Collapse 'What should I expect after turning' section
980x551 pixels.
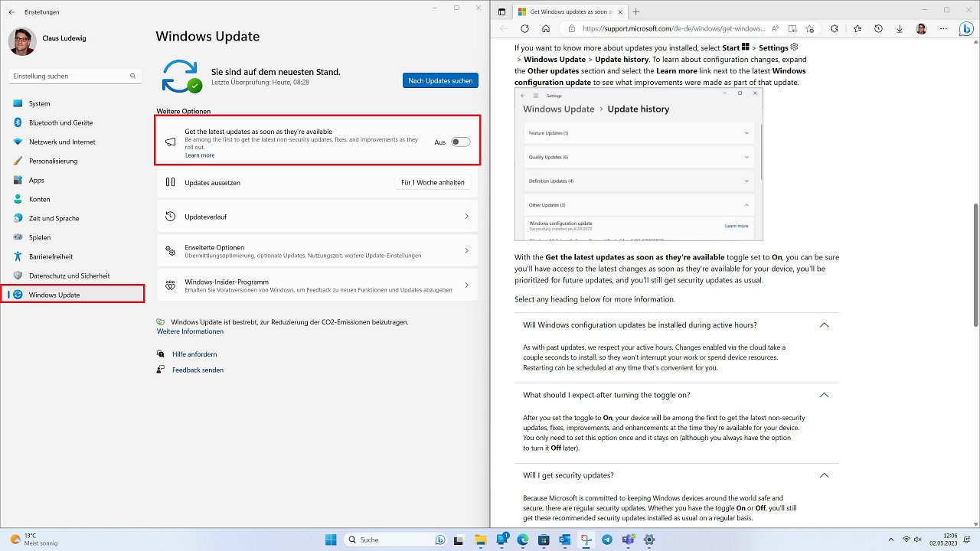click(x=824, y=395)
